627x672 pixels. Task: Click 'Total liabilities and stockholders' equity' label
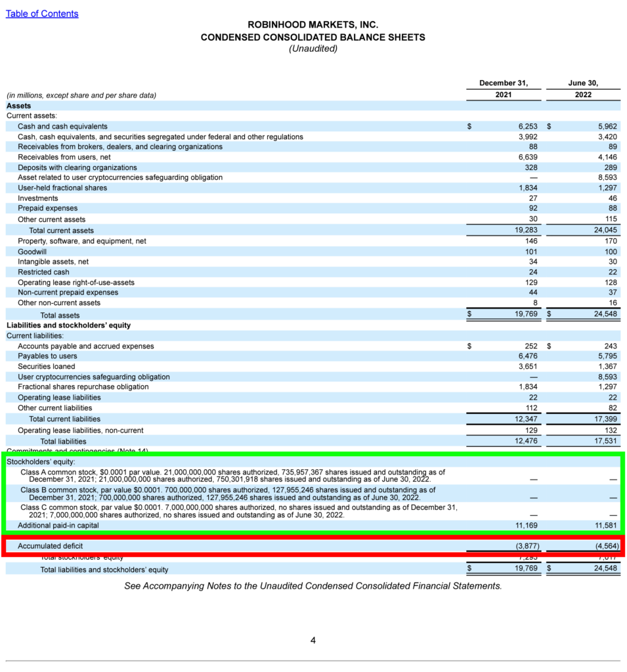104,570
